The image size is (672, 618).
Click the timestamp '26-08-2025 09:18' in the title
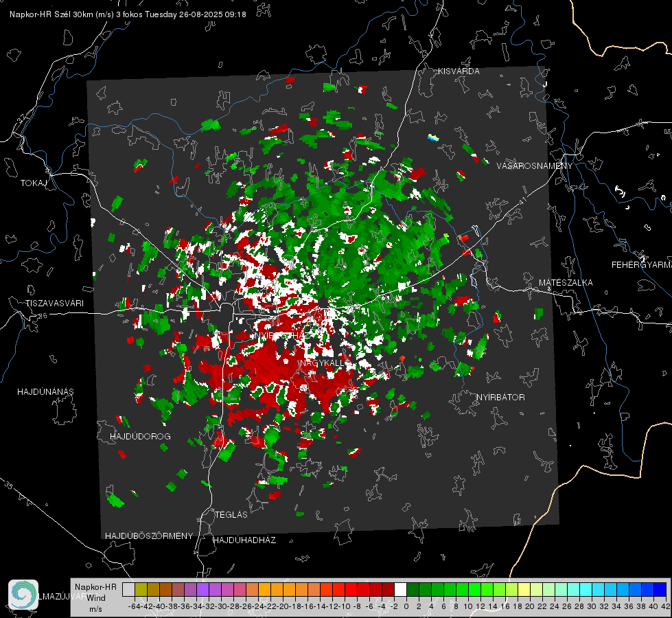pyautogui.click(x=213, y=14)
